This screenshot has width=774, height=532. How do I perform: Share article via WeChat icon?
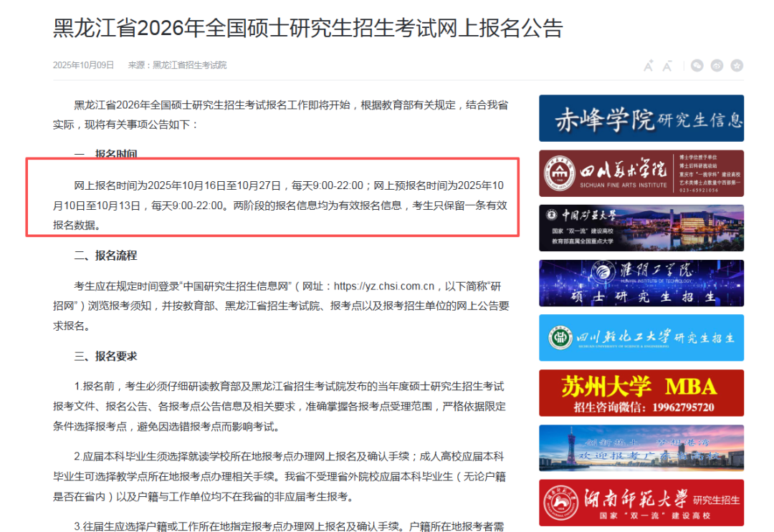697,66
